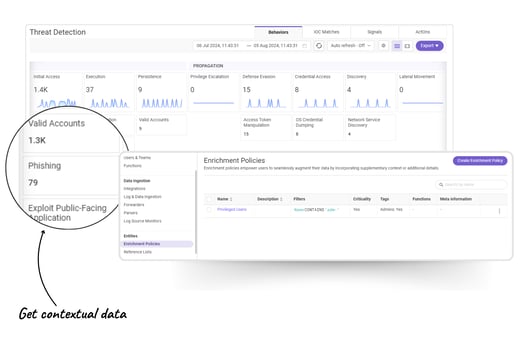Screen dimensions: 525x362
Task: Click the Criticality column header
Action: click(362, 199)
